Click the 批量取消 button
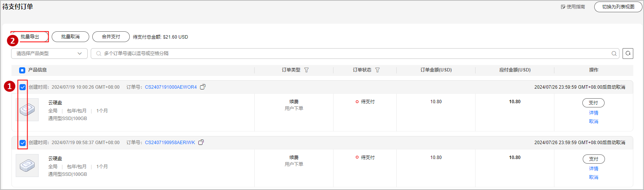Image resolution: width=644 pixels, height=190 pixels. pyautogui.click(x=70, y=37)
